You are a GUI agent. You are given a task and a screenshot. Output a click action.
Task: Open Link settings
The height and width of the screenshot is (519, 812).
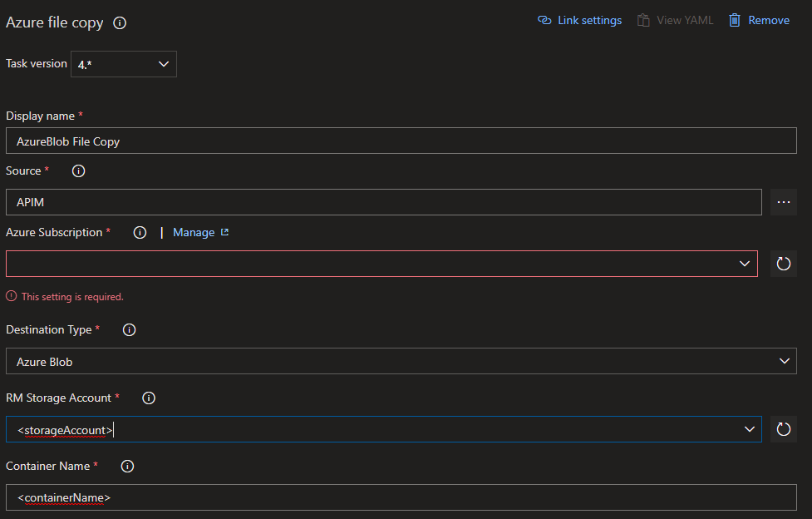(580, 21)
